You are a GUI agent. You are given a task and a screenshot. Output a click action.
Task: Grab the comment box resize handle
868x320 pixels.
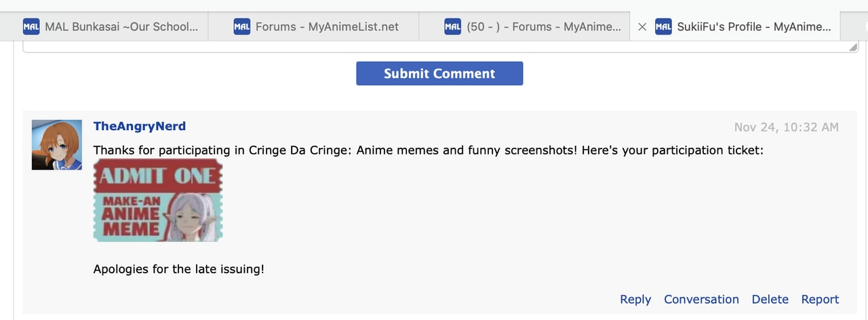point(854,48)
